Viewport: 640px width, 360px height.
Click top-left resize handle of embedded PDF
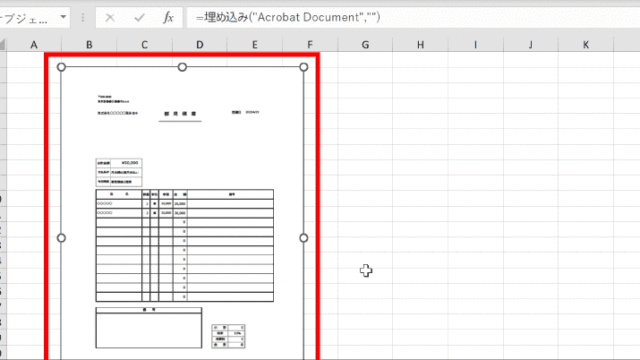click(x=61, y=67)
